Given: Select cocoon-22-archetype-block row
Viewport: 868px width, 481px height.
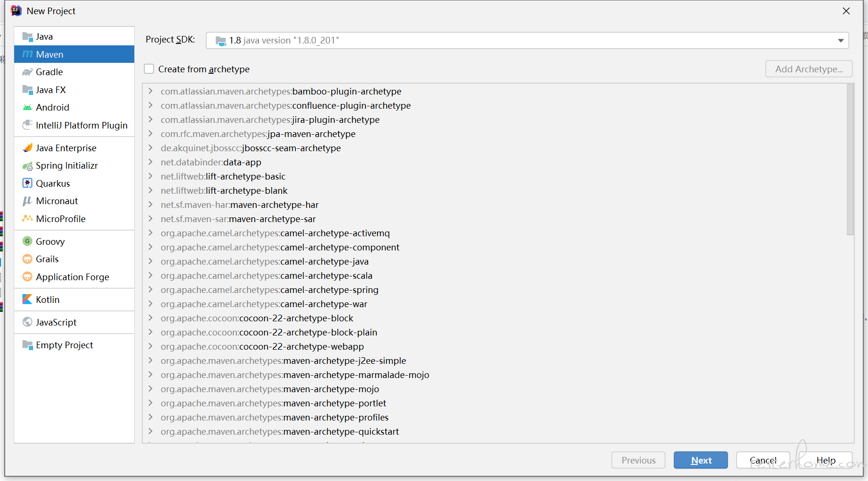Looking at the screenshot, I should pos(495,318).
